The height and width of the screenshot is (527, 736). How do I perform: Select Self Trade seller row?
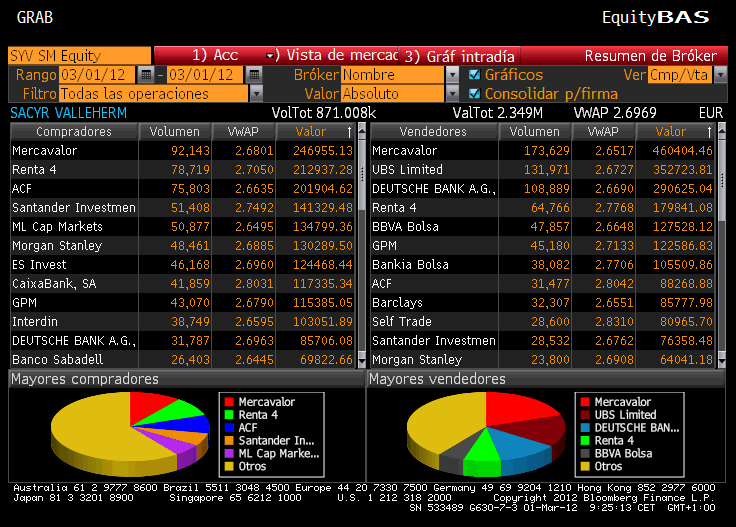pos(543,321)
